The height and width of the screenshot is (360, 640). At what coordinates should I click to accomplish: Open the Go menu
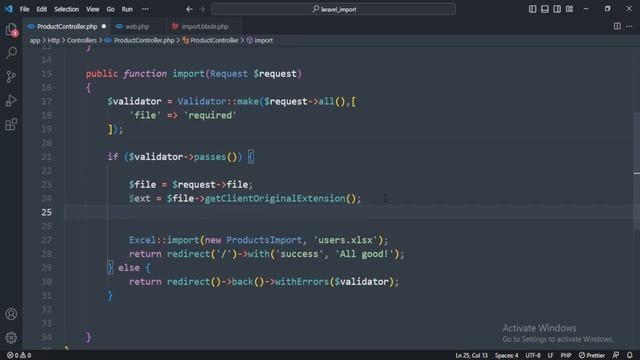click(x=110, y=9)
